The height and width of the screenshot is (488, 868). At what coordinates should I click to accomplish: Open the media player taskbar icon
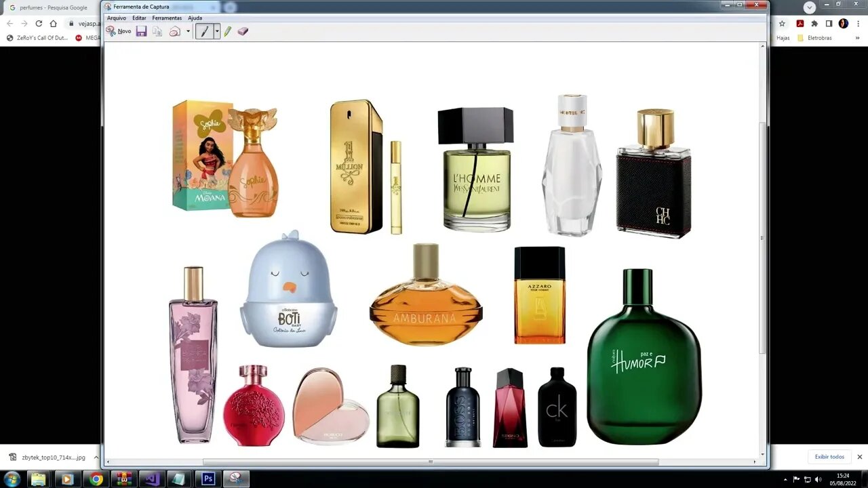(x=66, y=479)
